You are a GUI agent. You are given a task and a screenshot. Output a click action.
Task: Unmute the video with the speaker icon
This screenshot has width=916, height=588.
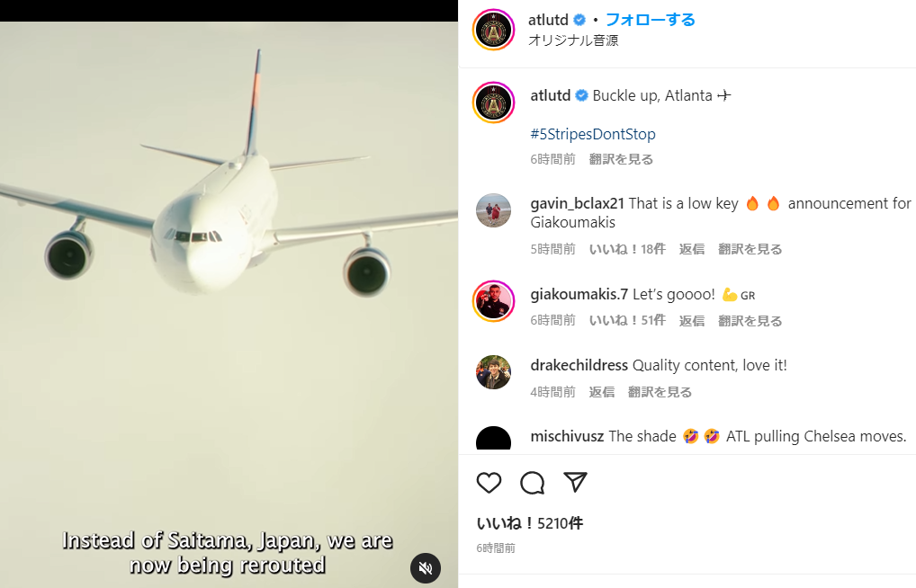coord(426,567)
